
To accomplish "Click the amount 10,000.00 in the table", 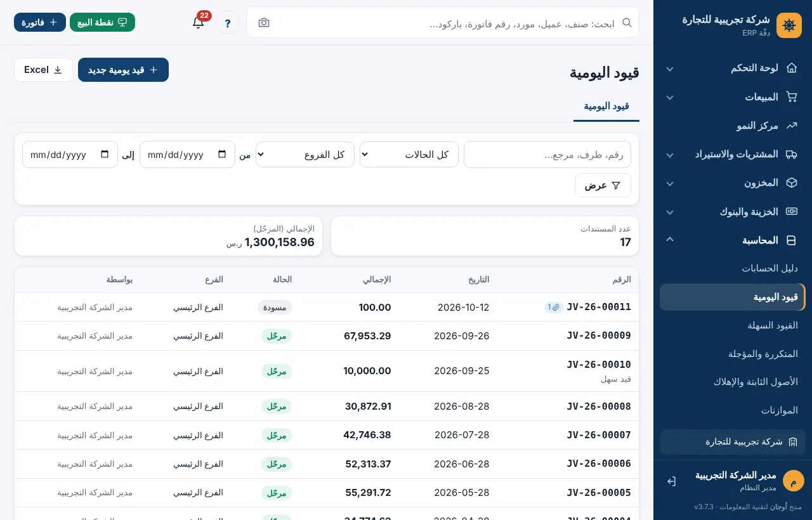I will (367, 371).
